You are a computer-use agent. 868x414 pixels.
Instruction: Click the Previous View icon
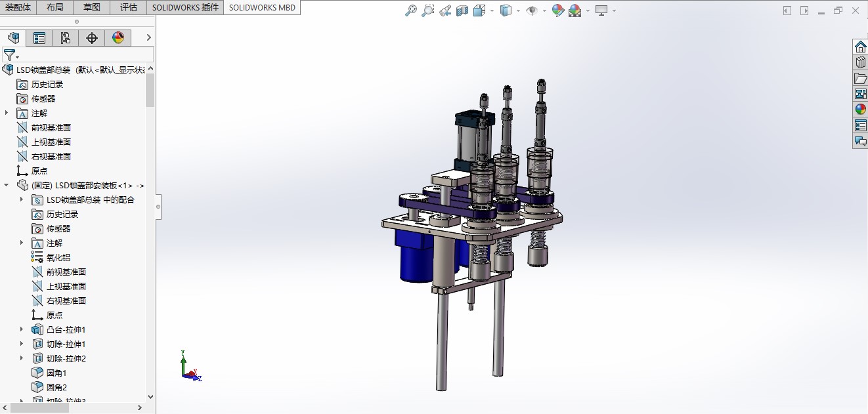coord(445,10)
